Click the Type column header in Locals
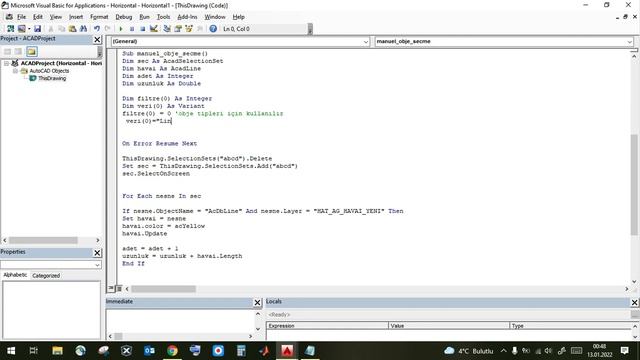The width and height of the screenshot is (640, 360). [570, 326]
